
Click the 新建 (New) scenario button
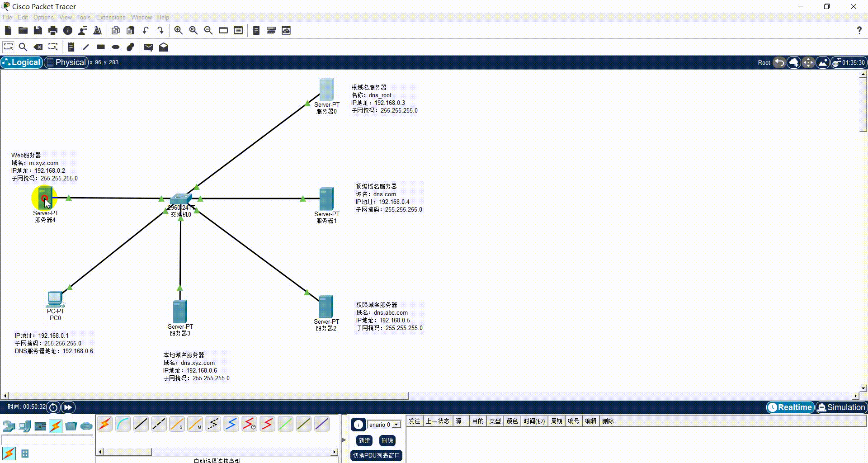[364, 440]
